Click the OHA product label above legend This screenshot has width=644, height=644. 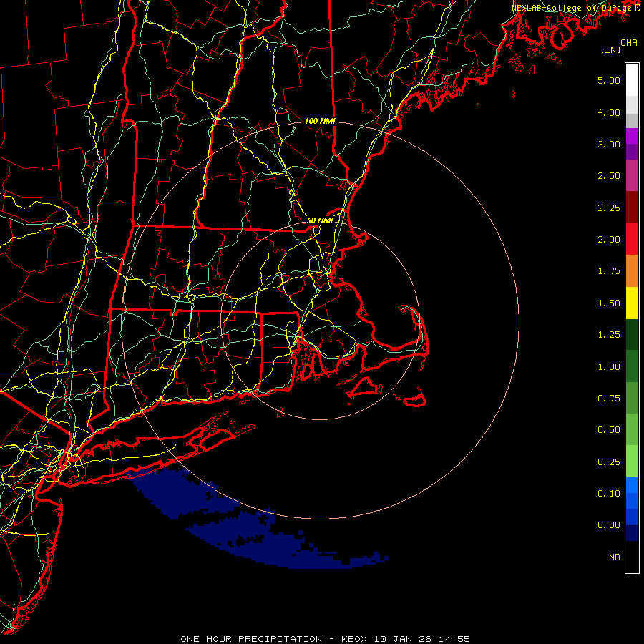[629, 43]
